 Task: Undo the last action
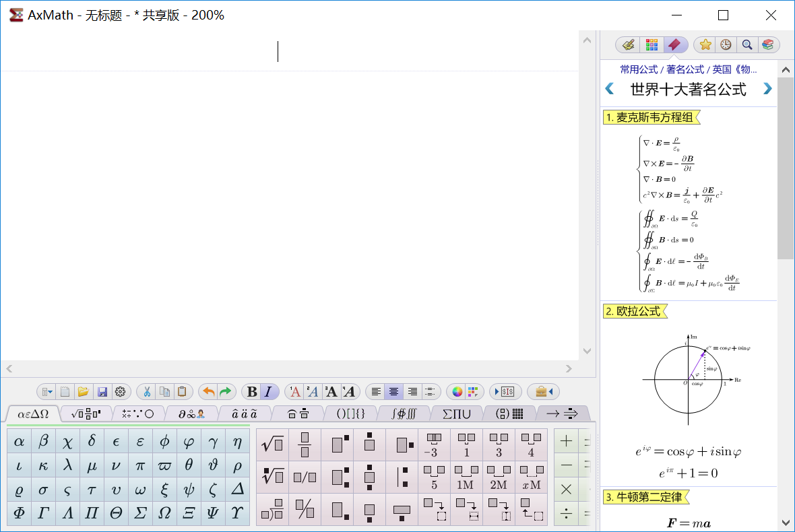click(208, 392)
